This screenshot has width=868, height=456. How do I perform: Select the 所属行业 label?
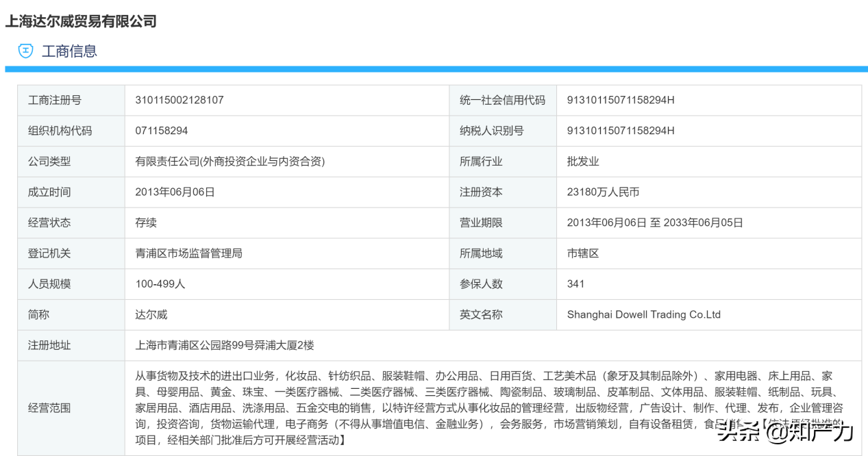(481, 162)
